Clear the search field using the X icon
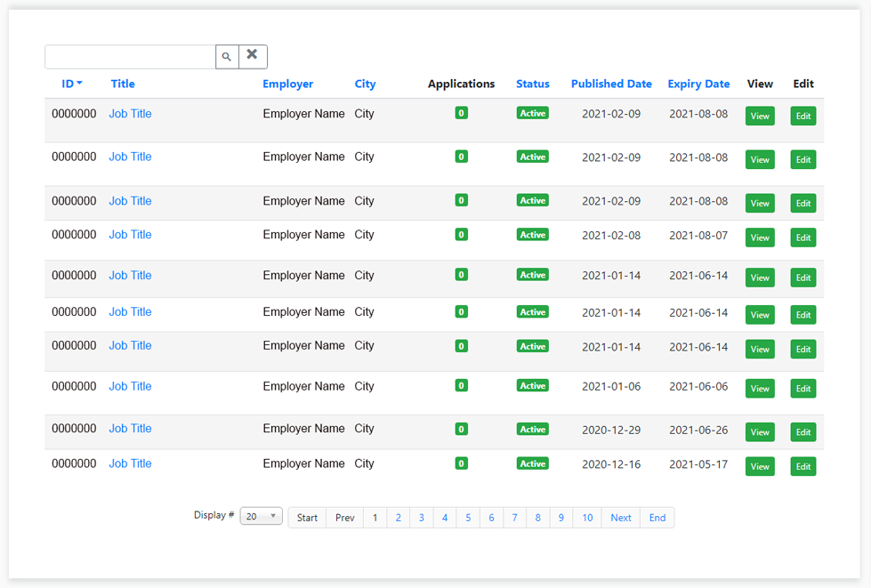The width and height of the screenshot is (871, 588). coord(253,56)
